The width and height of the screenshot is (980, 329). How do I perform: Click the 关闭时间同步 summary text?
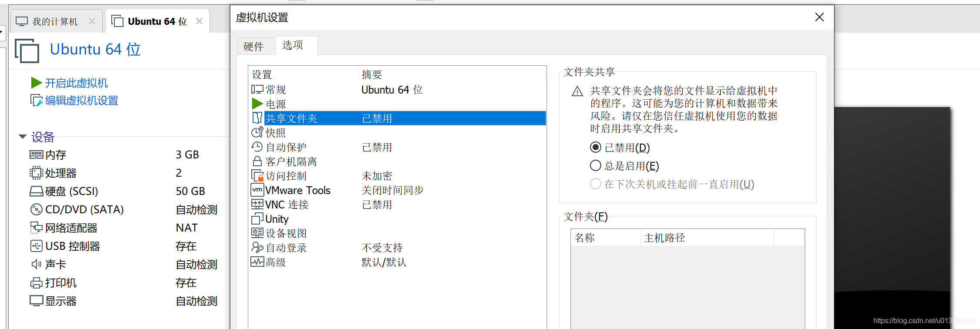pyautogui.click(x=393, y=190)
